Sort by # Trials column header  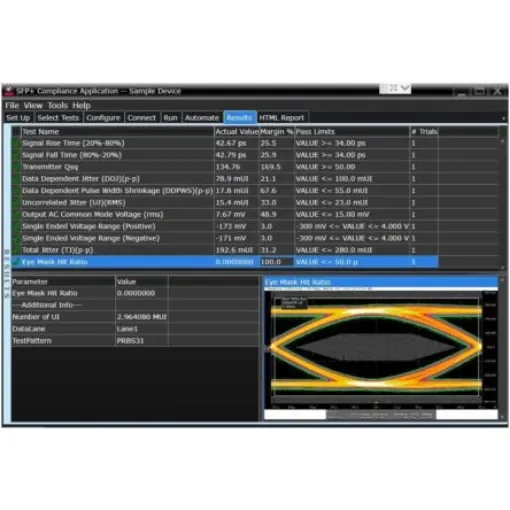[x=424, y=132]
